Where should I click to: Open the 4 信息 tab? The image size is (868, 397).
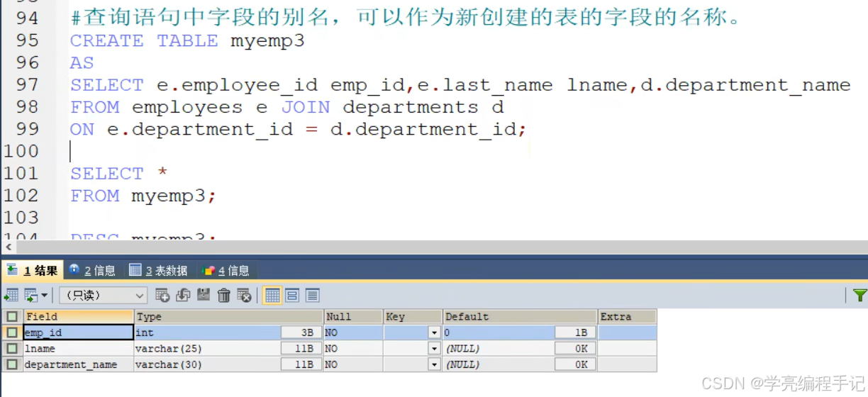point(226,271)
